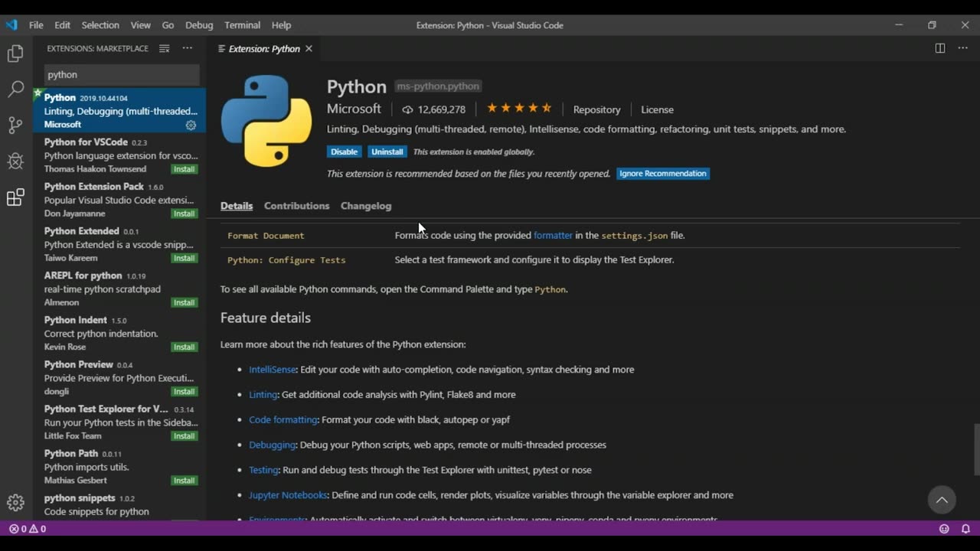
Task: Click the large Python logo
Action: 266,120
